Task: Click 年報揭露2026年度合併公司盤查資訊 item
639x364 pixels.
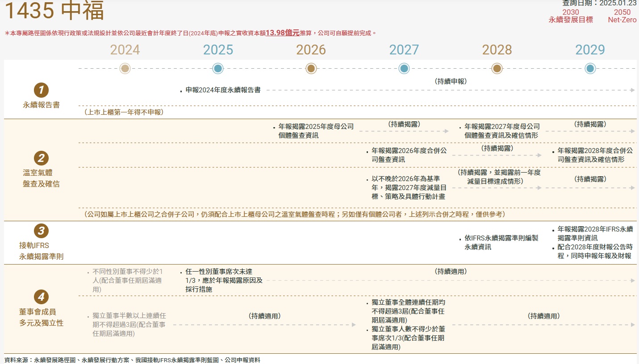Action: pyautogui.click(x=409, y=155)
